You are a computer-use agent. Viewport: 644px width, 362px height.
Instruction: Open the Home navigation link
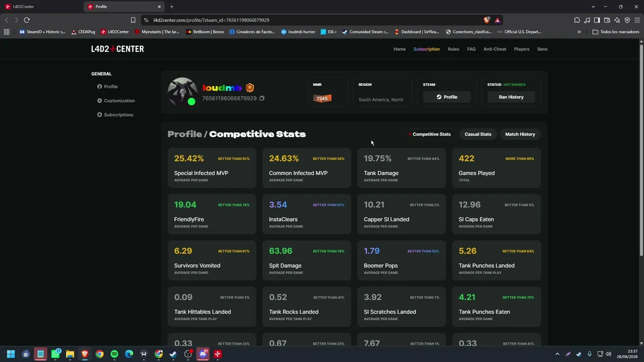click(399, 49)
